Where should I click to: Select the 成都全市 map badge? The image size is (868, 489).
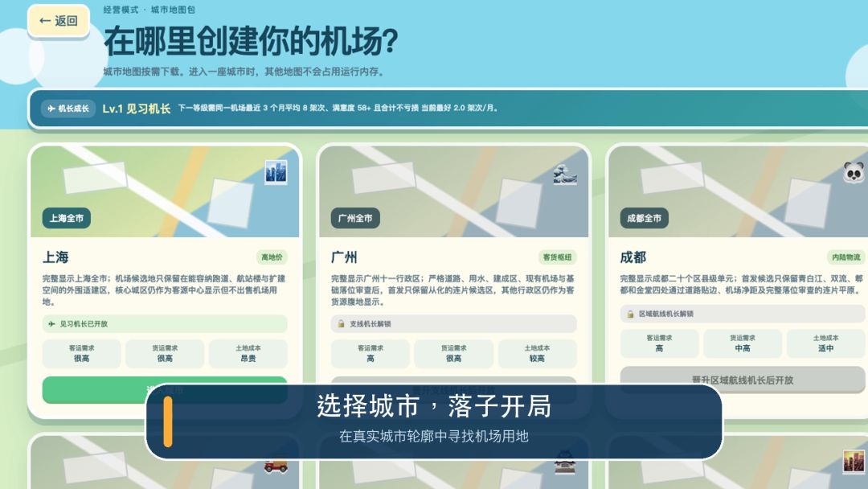(644, 218)
